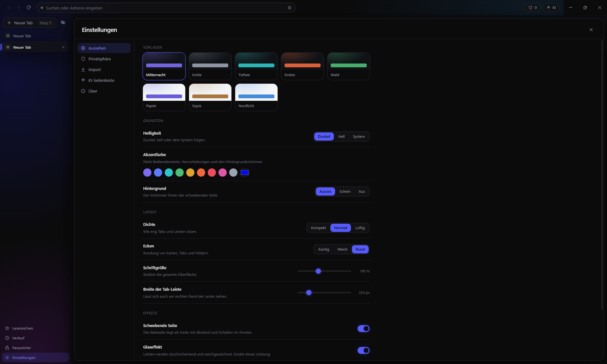Choose the Ember theme template
607x364 pixels.
303,66
